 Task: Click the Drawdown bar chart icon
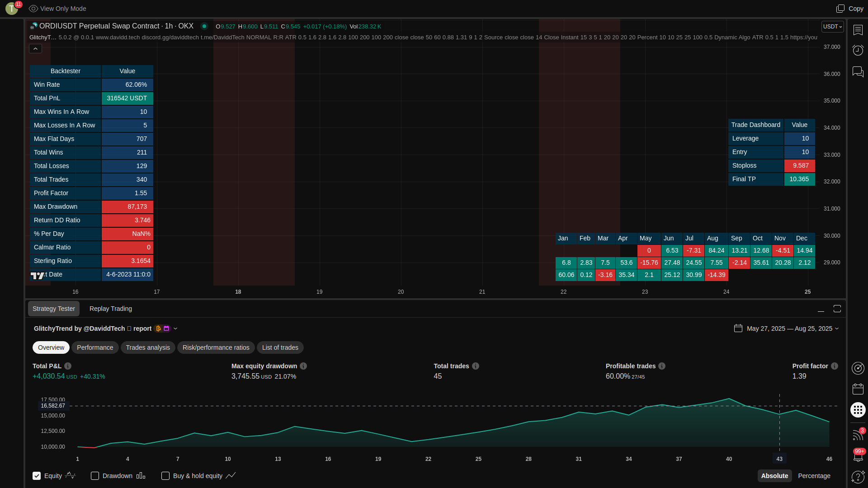(x=141, y=475)
